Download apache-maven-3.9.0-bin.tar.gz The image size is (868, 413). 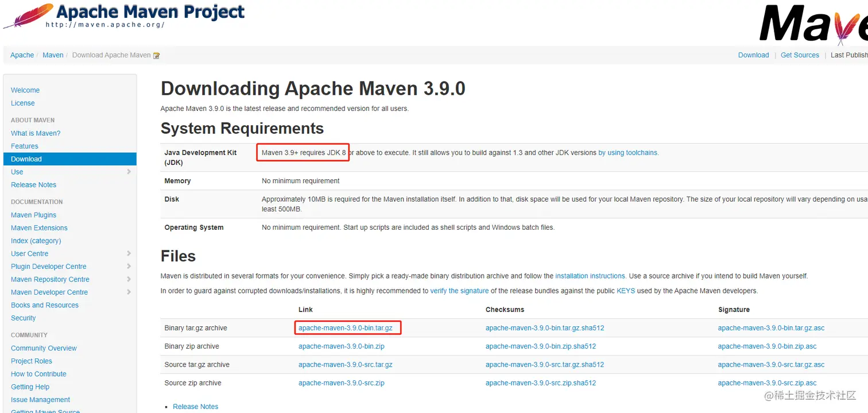(346, 328)
